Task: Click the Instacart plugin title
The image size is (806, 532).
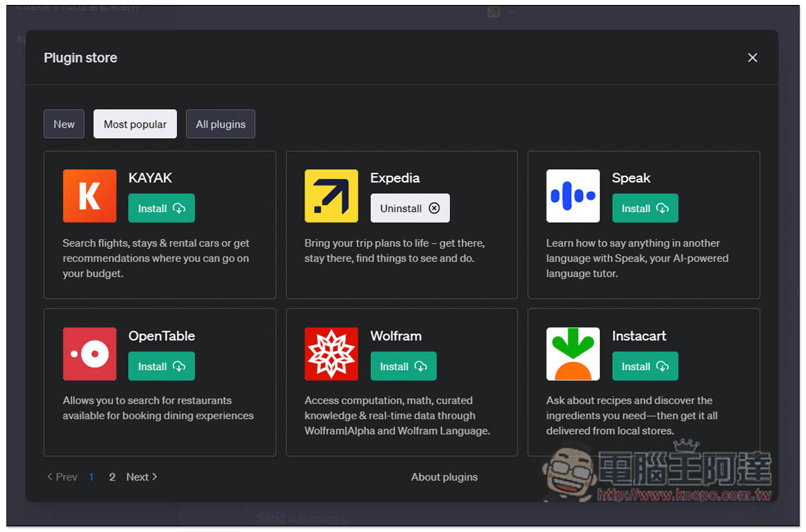Action: click(x=639, y=336)
